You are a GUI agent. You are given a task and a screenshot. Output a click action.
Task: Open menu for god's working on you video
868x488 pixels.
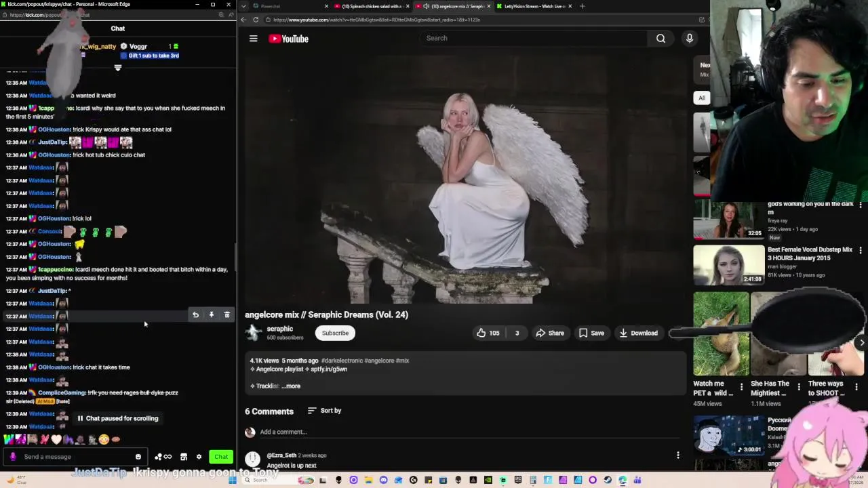click(861, 205)
